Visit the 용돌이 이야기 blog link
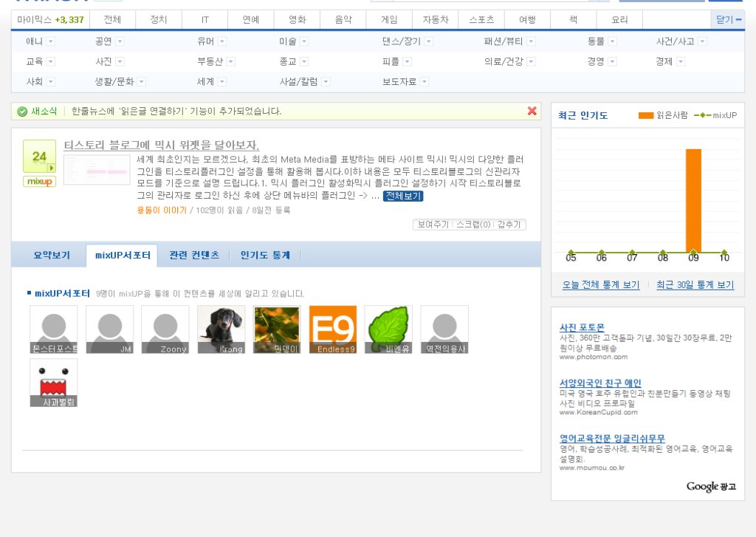 (x=162, y=210)
